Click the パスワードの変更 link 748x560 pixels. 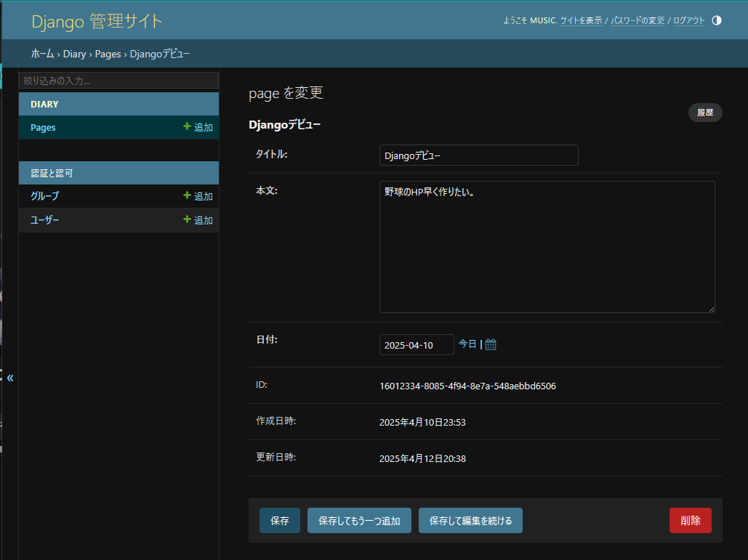(x=638, y=20)
